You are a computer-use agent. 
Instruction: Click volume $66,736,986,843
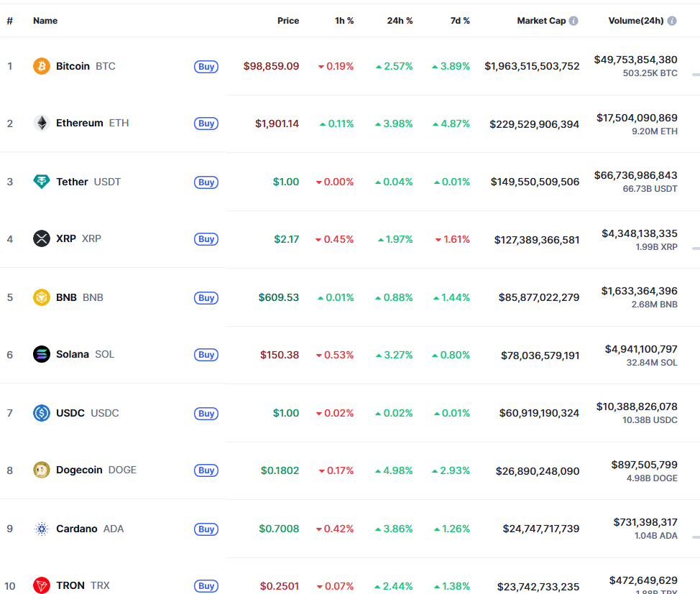click(x=636, y=175)
